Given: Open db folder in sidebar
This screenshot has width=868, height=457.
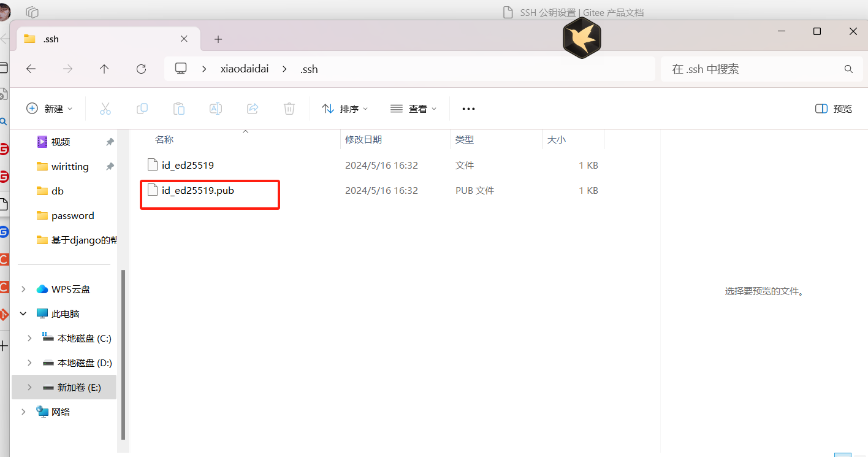Looking at the screenshot, I should (x=58, y=191).
